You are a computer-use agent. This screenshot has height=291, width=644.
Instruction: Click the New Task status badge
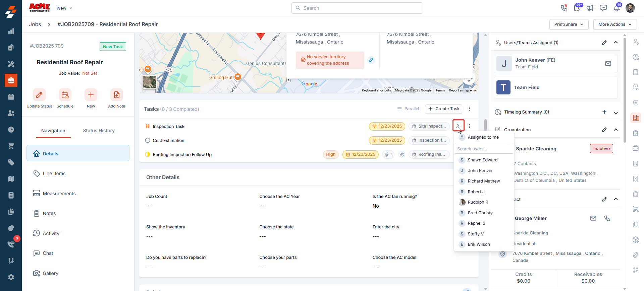(x=113, y=47)
